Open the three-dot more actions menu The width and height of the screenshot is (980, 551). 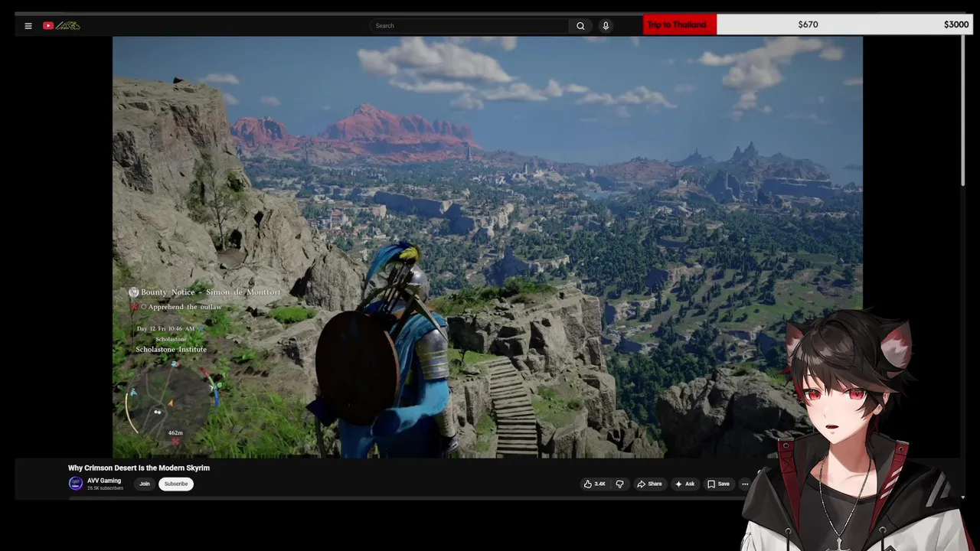click(x=745, y=484)
